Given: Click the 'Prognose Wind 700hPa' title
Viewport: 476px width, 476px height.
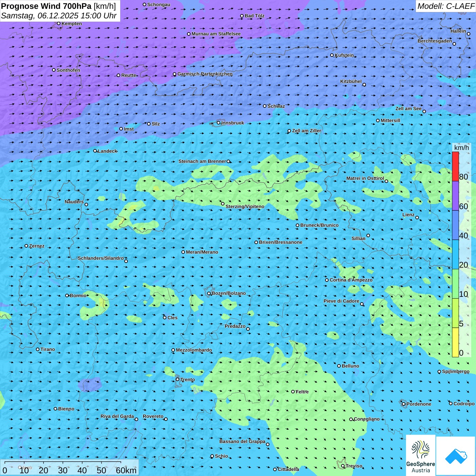Looking at the screenshot, I should click(x=46, y=6).
